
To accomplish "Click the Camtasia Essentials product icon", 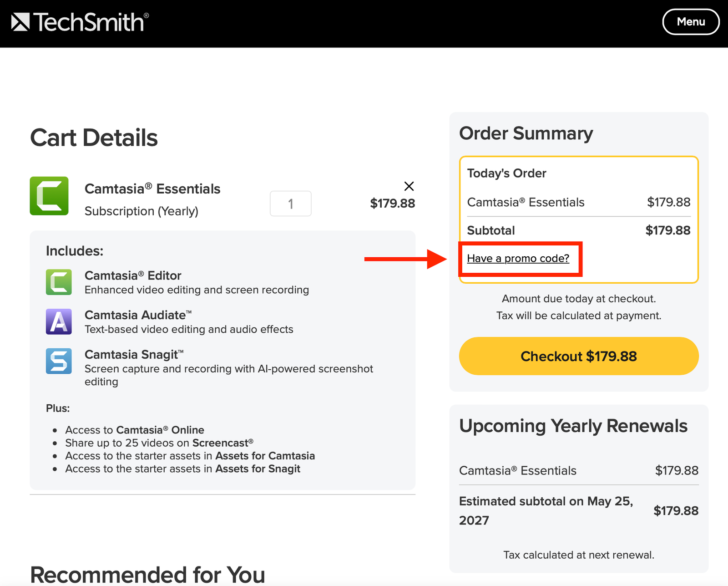I will tap(49, 196).
